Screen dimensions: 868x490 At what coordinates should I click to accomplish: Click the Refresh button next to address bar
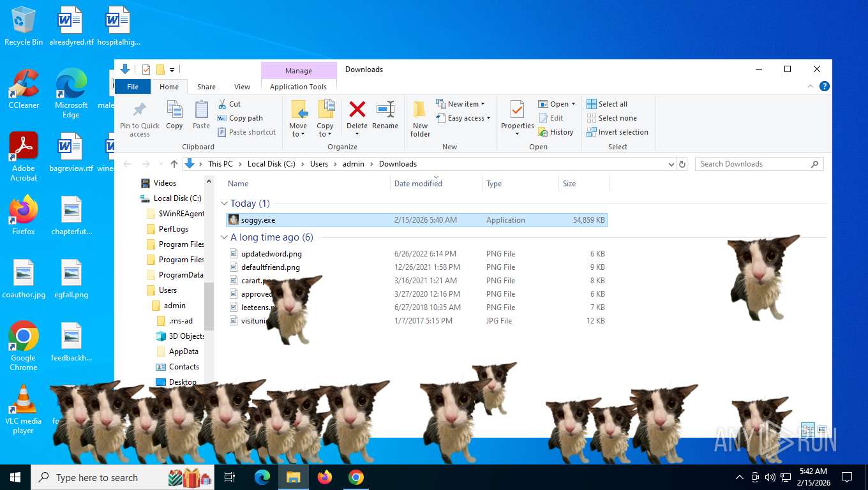point(682,164)
